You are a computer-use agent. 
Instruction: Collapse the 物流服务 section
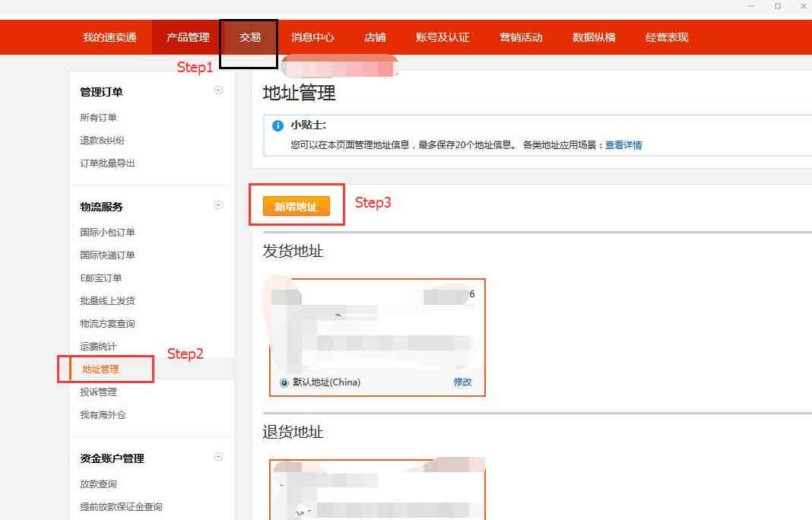click(x=218, y=205)
